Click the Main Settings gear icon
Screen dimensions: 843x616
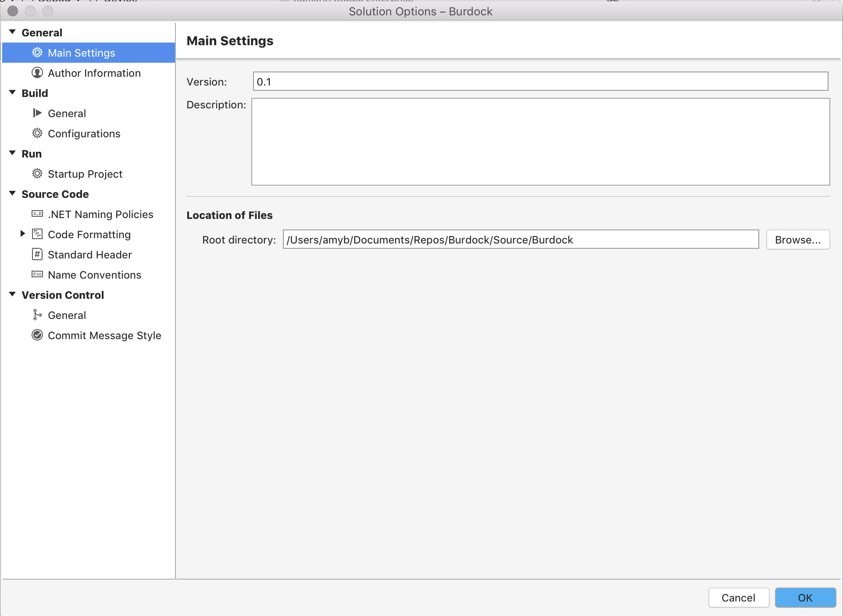tap(37, 52)
